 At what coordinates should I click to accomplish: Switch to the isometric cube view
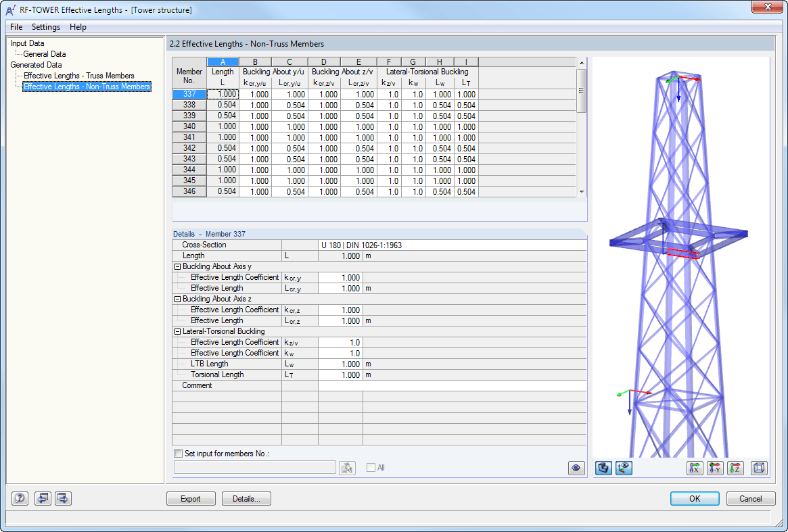click(x=759, y=468)
